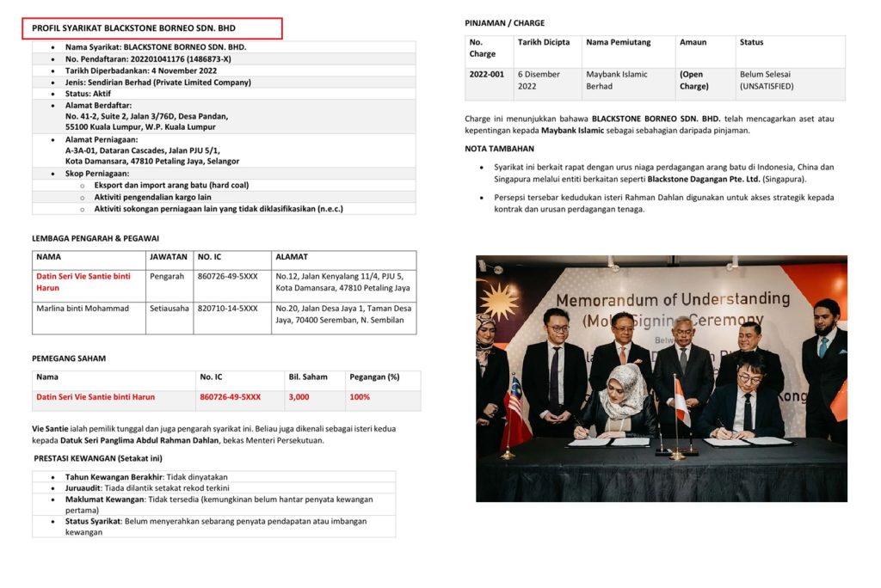
Task: Select "Tarikh Diperbadankan: 4 November 2022"
Action: click(141, 70)
